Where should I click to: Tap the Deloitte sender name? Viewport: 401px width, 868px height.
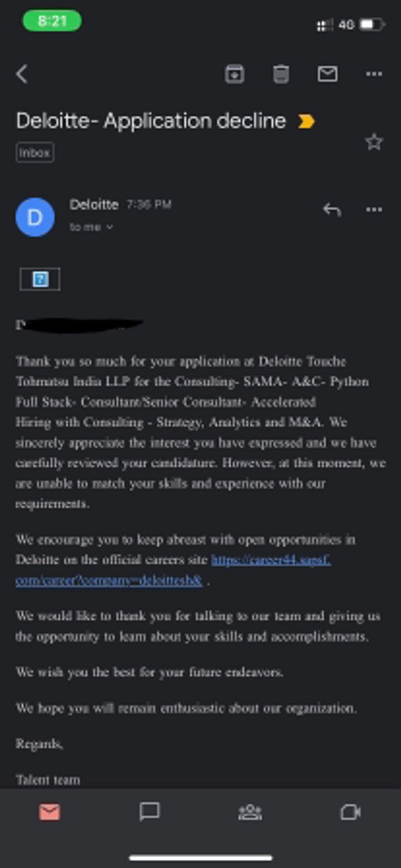pyautogui.click(x=94, y=205)
